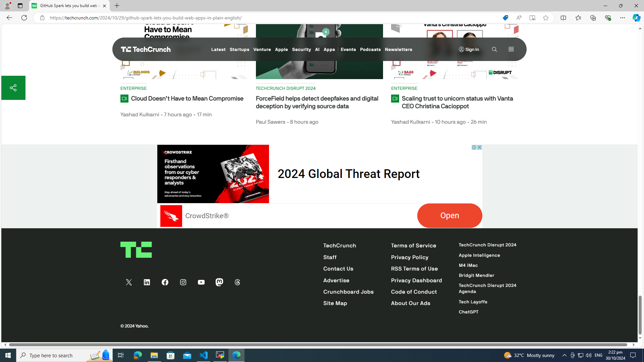Open Scaling trust to unicorn status article

coord(458,102)
